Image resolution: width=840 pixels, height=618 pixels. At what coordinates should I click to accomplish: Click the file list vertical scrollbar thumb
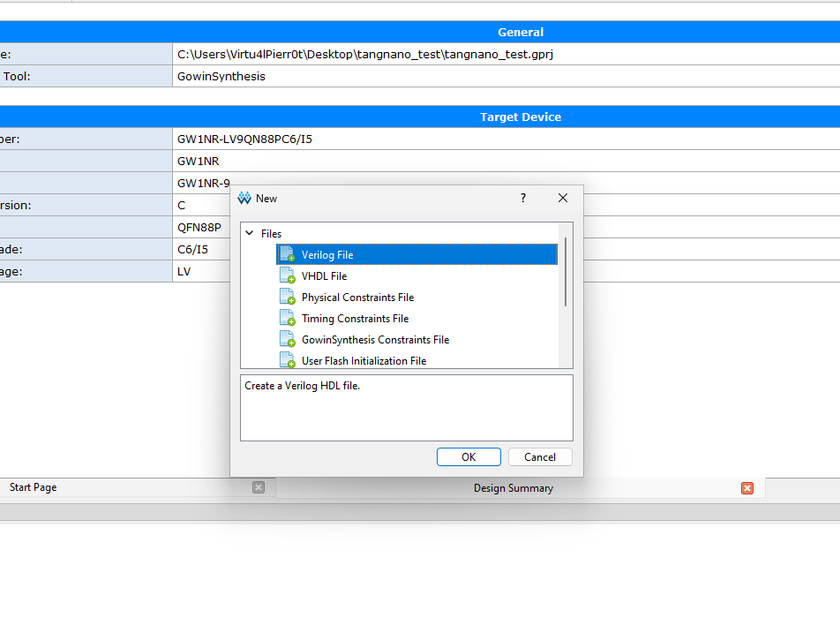(566, 272)
